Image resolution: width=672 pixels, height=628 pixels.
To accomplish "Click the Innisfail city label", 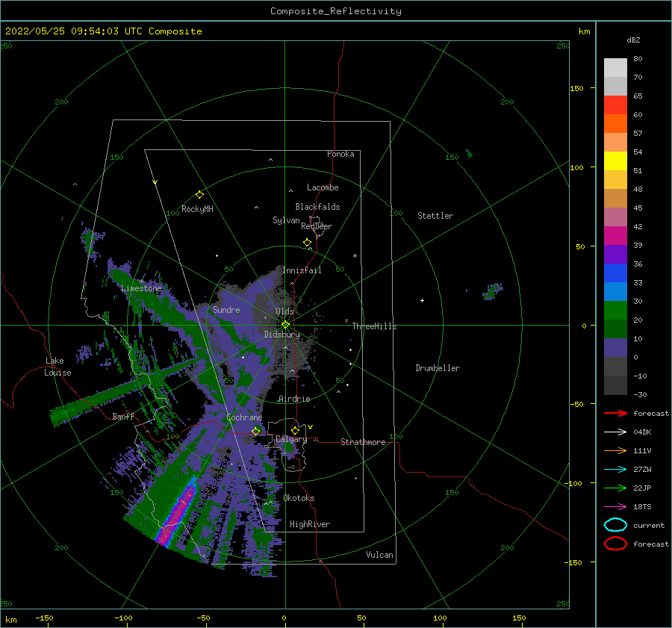I will click(302, 270).
